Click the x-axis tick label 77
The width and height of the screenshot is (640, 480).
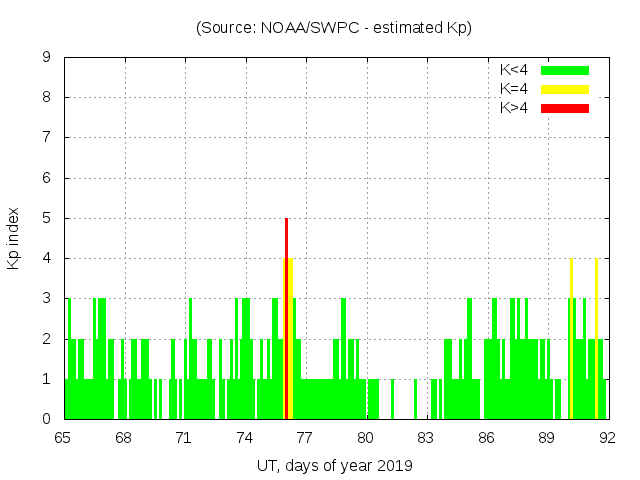click(x=305, y=437)
